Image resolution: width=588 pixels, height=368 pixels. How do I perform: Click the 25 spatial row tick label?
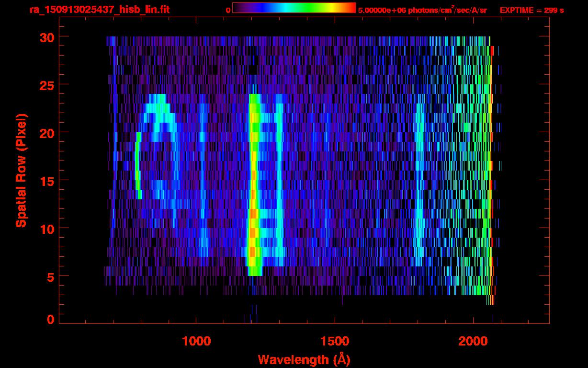pyautogui.click(x=47, y=85)
